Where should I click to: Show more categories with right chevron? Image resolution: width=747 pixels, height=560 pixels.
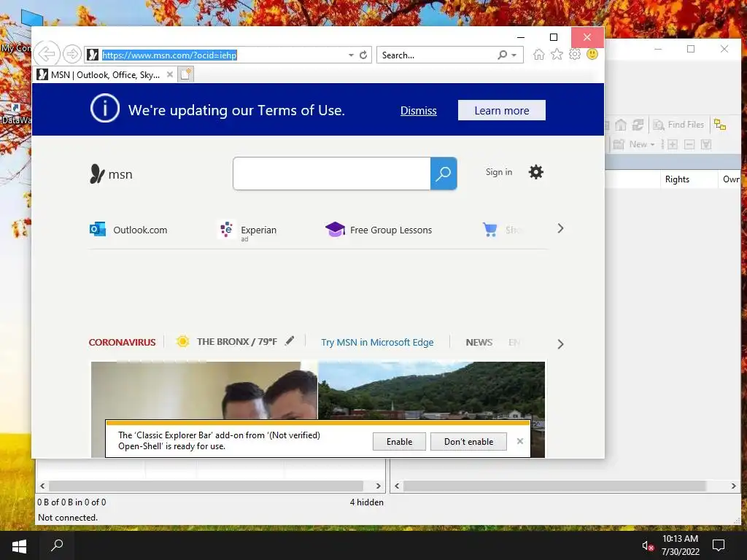pos(560,344)
